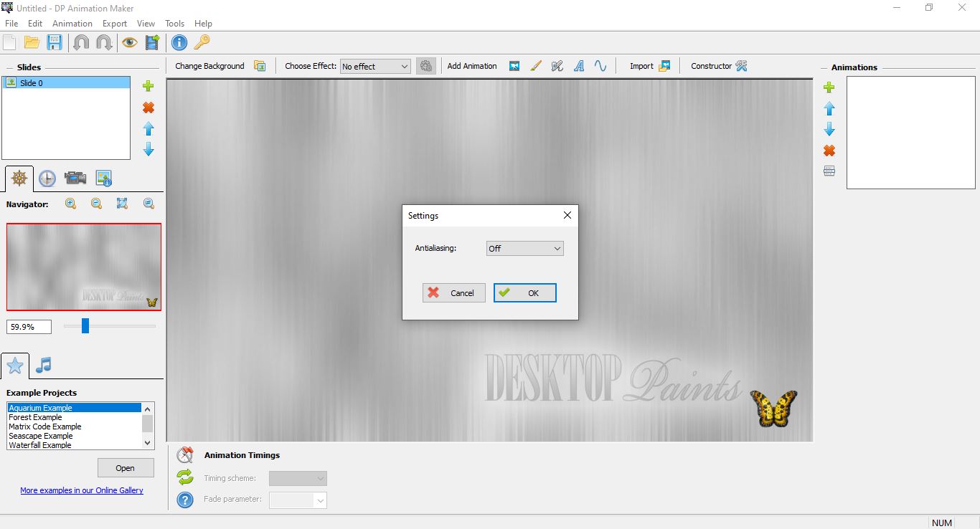Open the Edit menu
The width and height of the screenshot is (980, 529).
[x=35, y=24]
